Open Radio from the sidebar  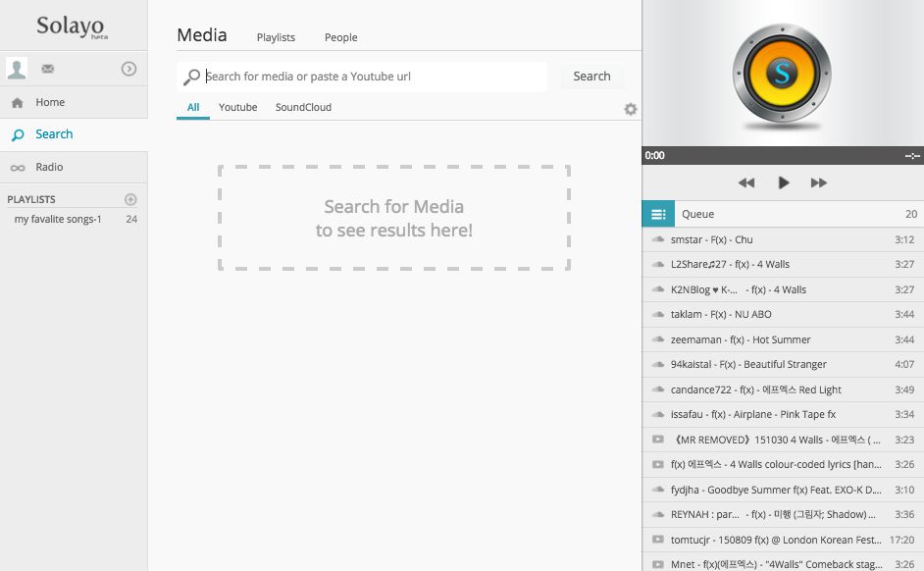[74, 168]
